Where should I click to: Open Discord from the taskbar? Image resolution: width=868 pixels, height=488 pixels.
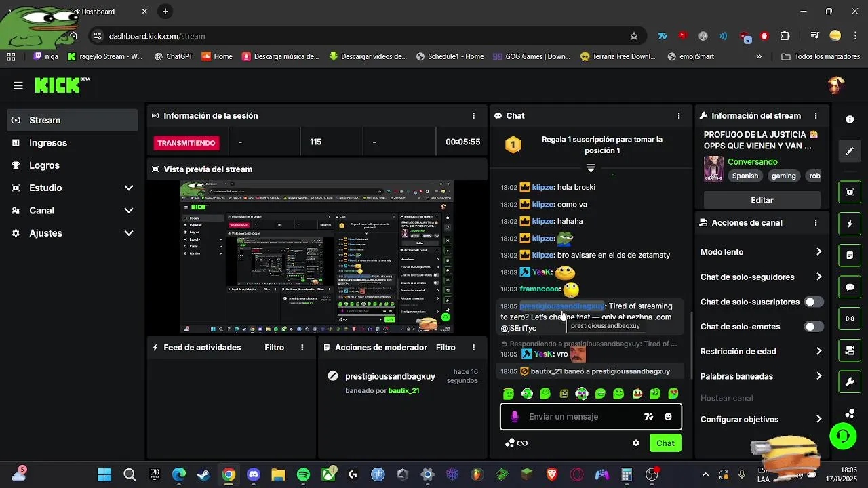254,474
